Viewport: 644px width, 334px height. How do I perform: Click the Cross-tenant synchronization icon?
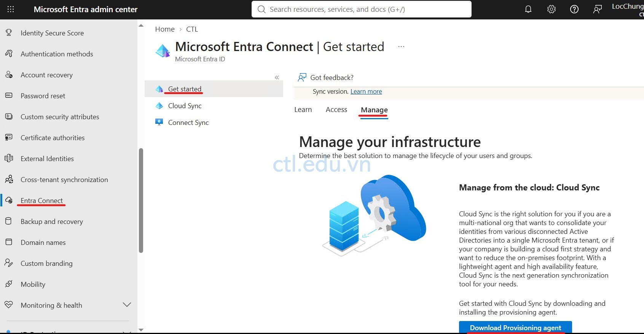point(9,179)
